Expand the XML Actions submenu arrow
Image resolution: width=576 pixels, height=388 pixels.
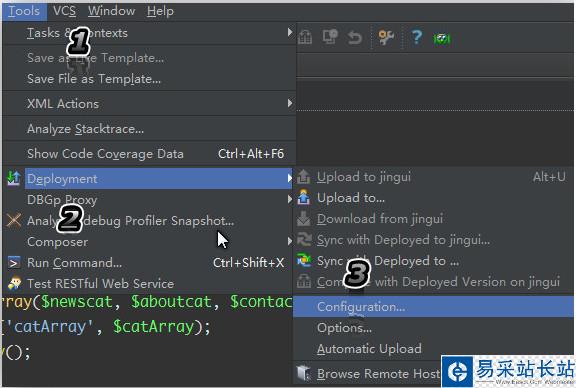[x=290, y=103]
